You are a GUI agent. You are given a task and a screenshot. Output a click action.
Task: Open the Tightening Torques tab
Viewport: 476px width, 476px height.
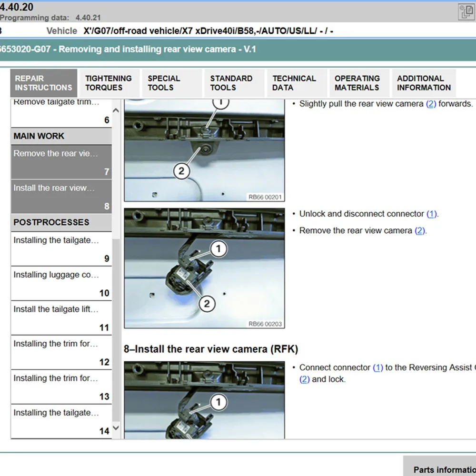pos(109,83)
